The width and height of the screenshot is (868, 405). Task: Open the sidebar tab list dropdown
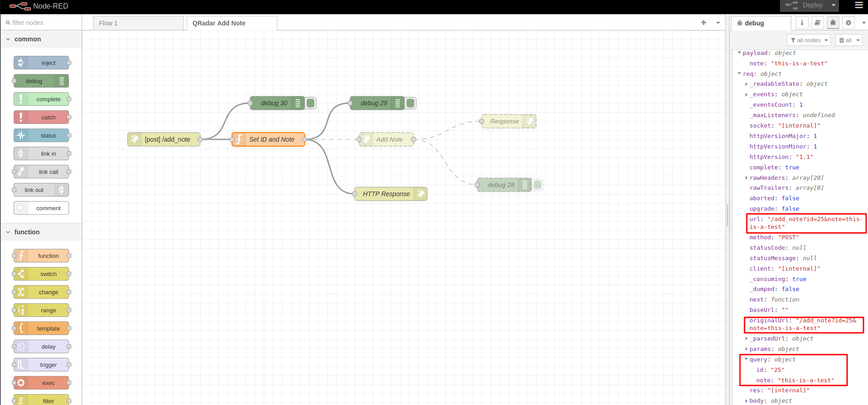click(863, 23)
